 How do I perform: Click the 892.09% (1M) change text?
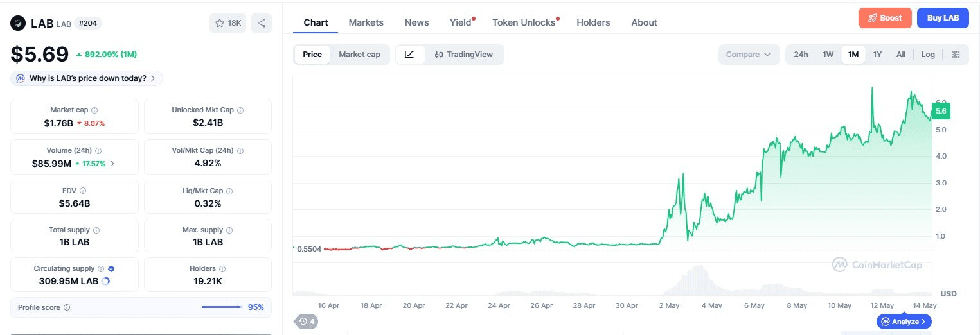point(110,55)
